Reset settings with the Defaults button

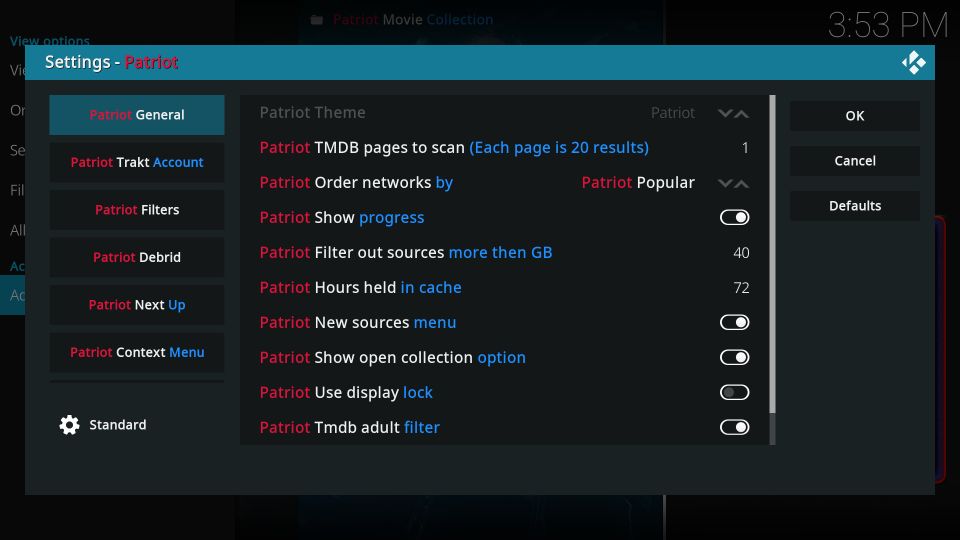(x=855, y=206)
